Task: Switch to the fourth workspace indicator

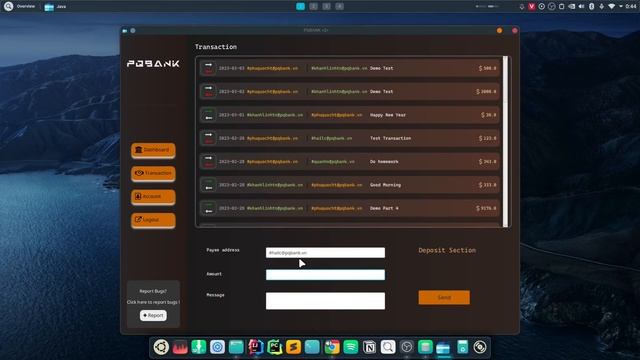Action: coord(340,6)
